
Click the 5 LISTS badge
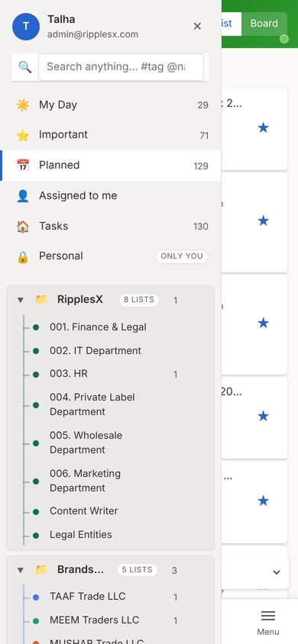pos(138,570)
